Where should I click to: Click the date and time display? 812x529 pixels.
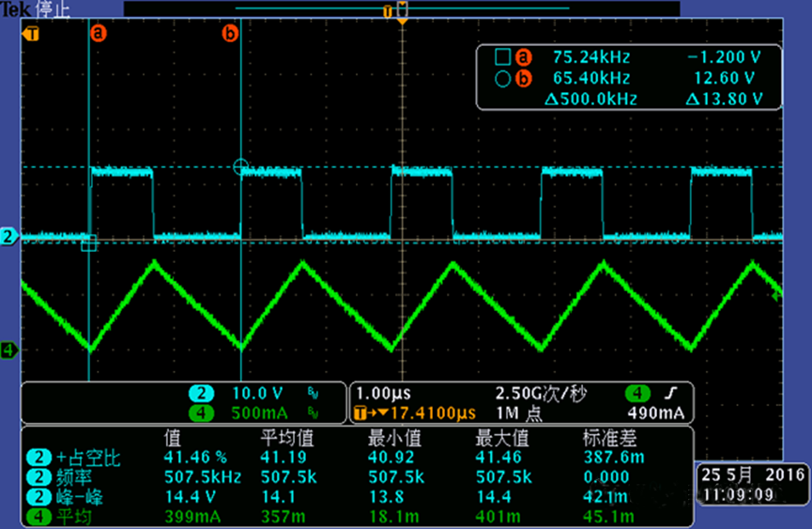coord(753,484)
